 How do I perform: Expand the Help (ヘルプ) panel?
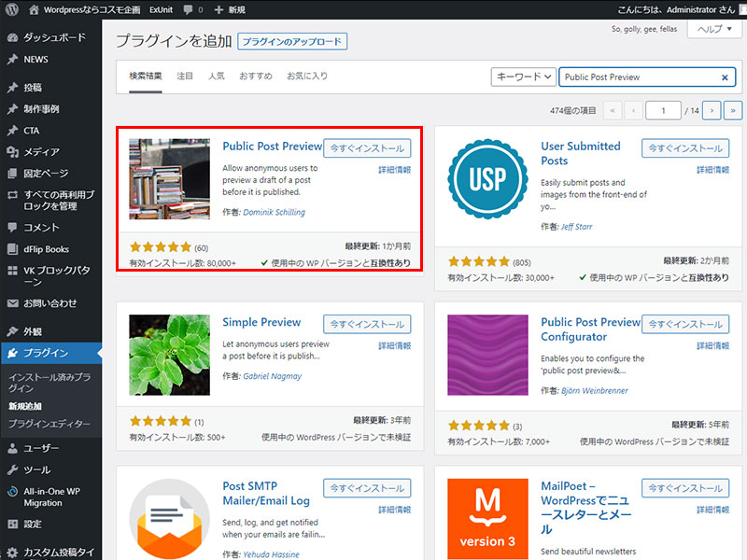click(x=714, y=29)
